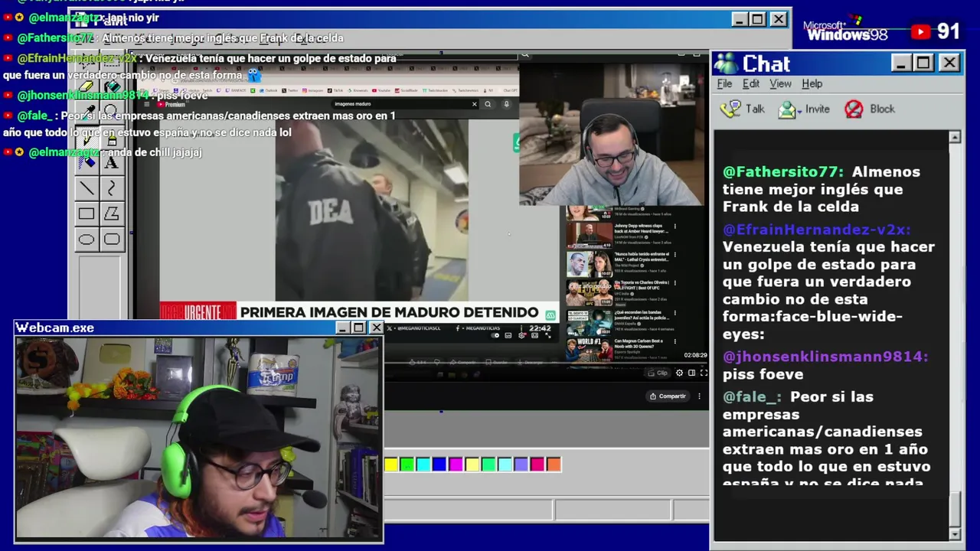Click the YouTube Premium logo
980x551 pixels.
[171, 104]
